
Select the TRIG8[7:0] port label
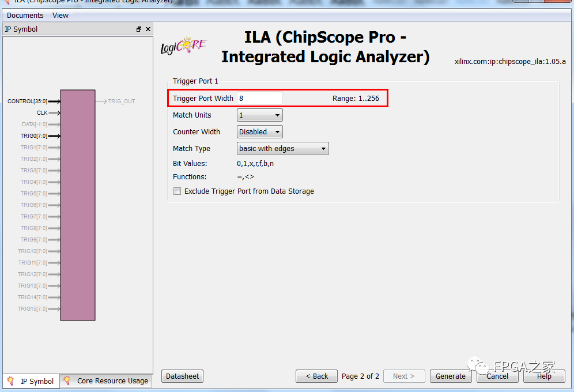pyautogui.click(x=34, y=228)
